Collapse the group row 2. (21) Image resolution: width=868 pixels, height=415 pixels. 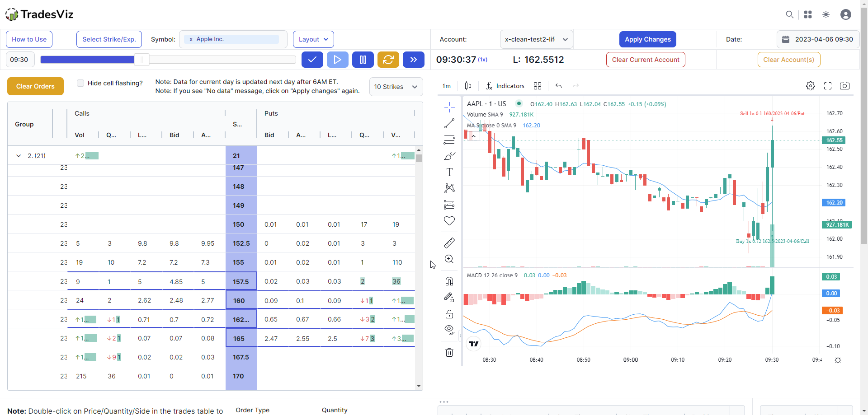19,156
